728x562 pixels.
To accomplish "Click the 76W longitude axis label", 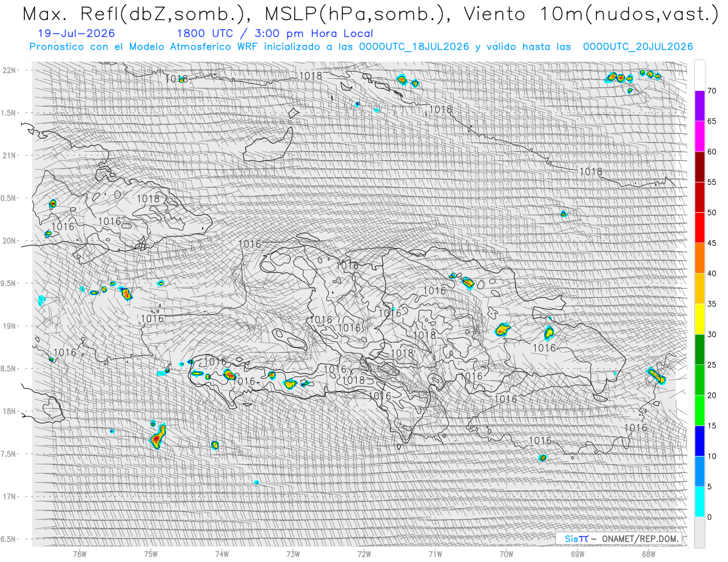I will pyautogui.click(x=79, y=554).
